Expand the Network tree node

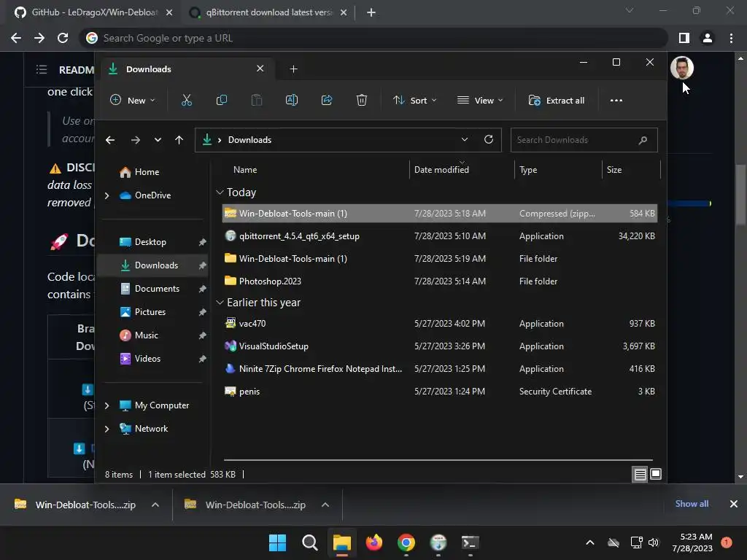107,429
